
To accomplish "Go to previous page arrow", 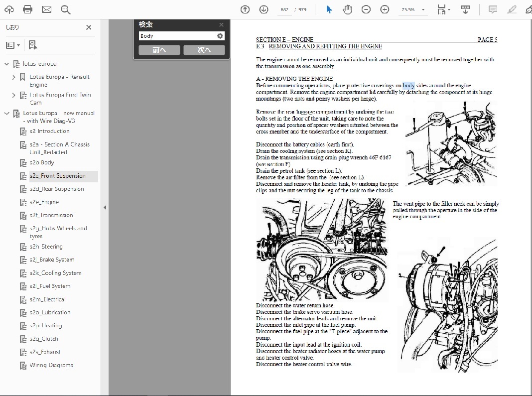I will [245, 9].
